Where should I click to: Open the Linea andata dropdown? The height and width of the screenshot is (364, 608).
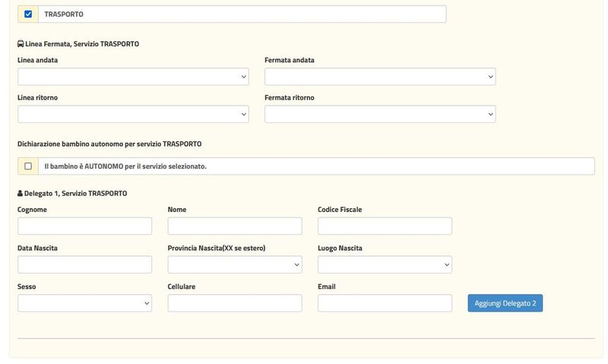tap(133, 77)
